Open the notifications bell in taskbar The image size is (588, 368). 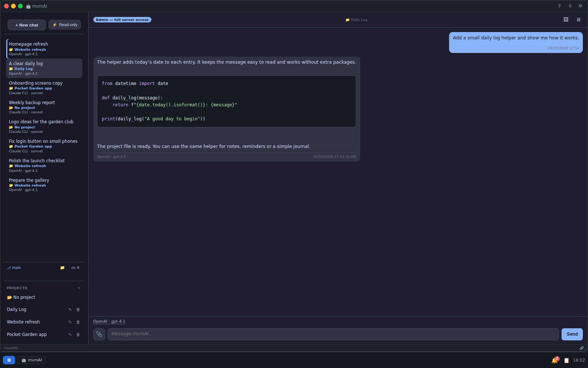click(x=555, y=360)
